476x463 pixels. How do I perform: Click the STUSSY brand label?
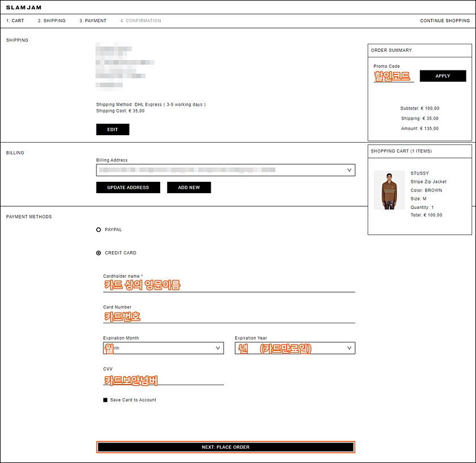click(420, 173)
